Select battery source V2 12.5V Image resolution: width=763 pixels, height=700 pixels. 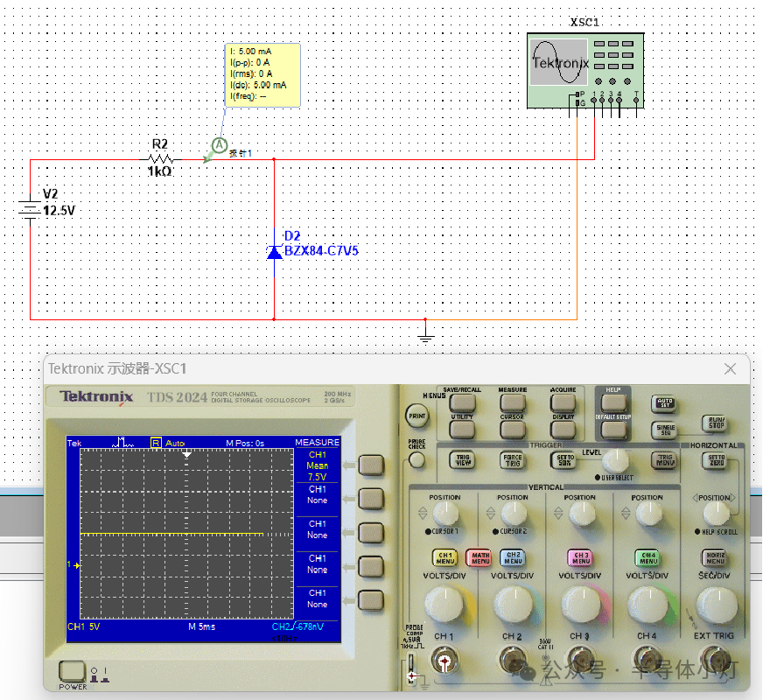tap(30, 210)
